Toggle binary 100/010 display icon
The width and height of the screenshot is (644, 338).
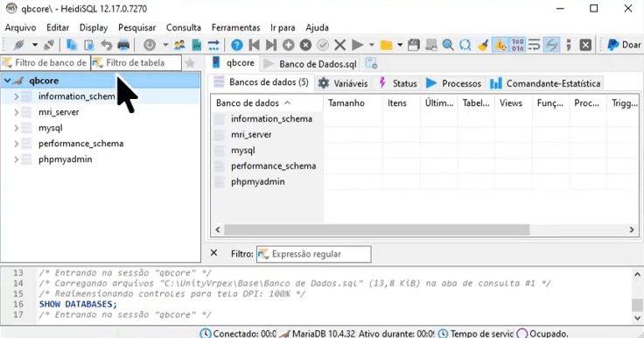tap(517, 45)
